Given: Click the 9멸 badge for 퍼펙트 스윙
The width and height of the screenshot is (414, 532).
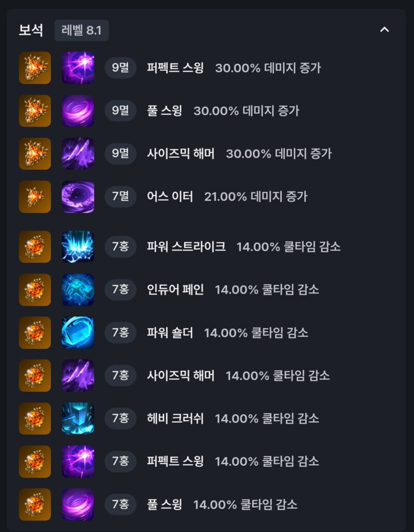Looking at the screenshot, I should point(121,68).
